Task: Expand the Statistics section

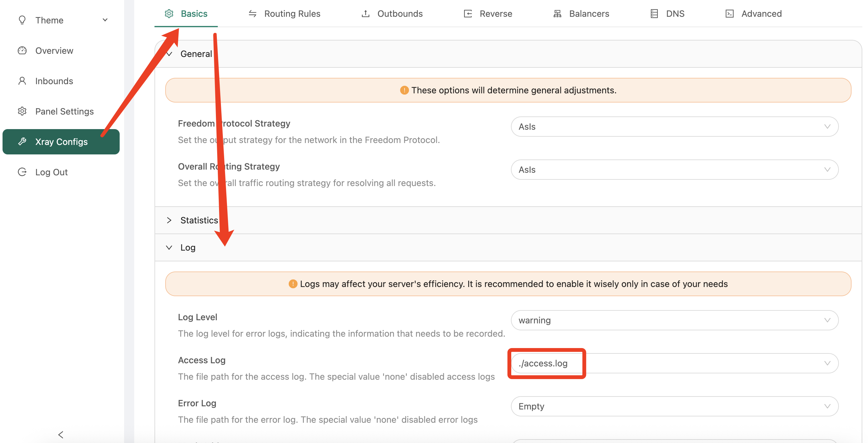Action: (199, 220)
